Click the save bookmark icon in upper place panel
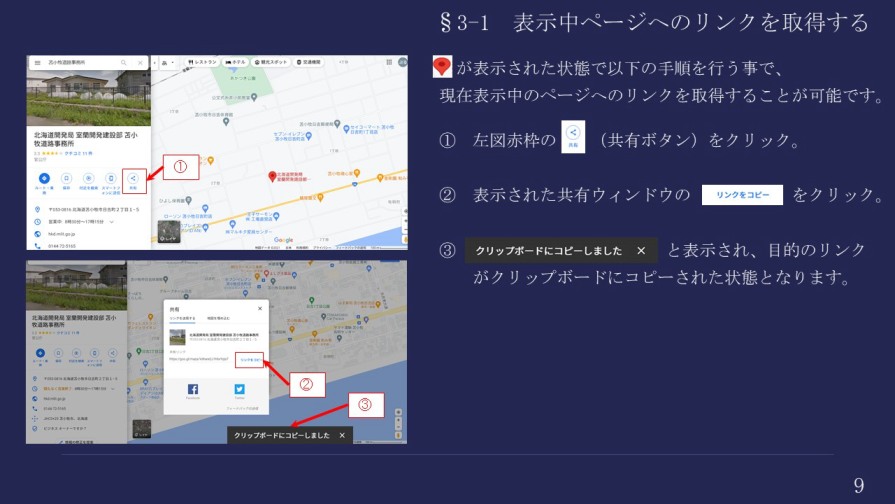This screenshot has height=504, width=895. click(66, 179)
